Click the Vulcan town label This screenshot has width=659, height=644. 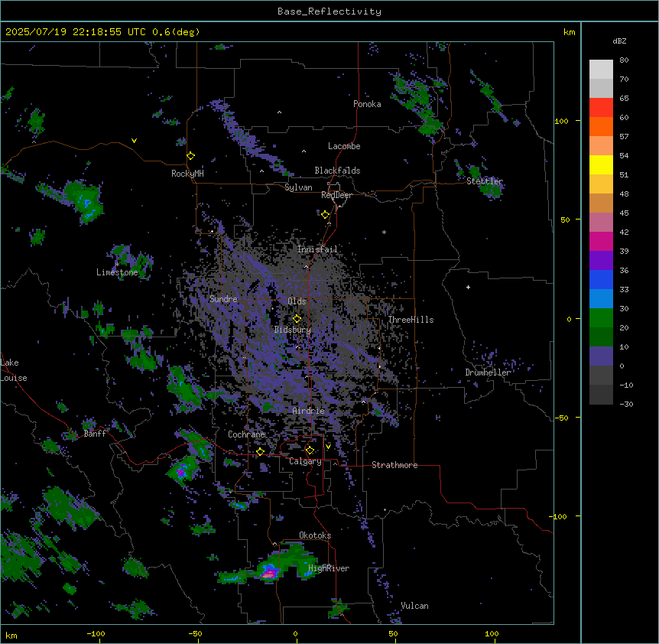coord(414,606)
